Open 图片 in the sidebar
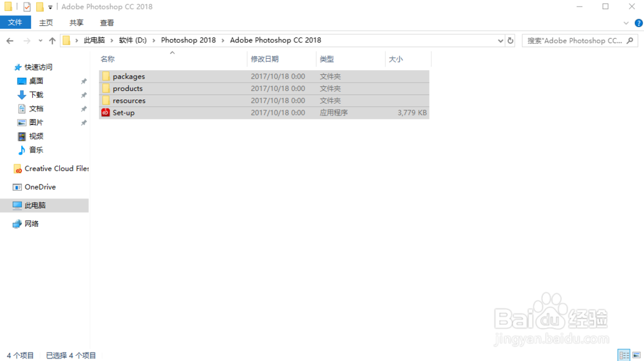Image resolution: width=644 pixels, height=361 pixels. [36, 122]
